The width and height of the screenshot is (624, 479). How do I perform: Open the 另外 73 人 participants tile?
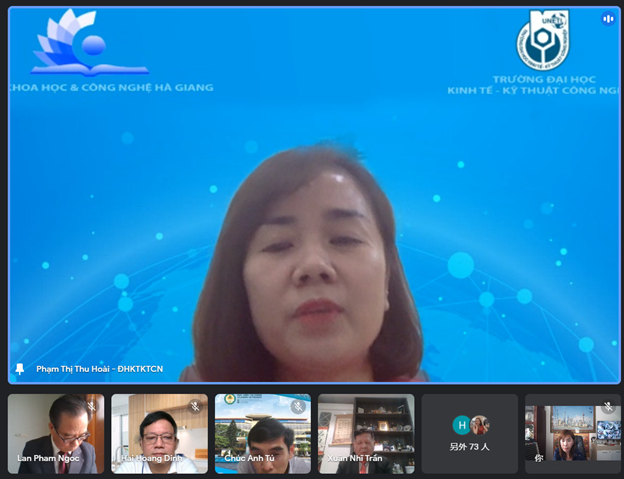470,434
